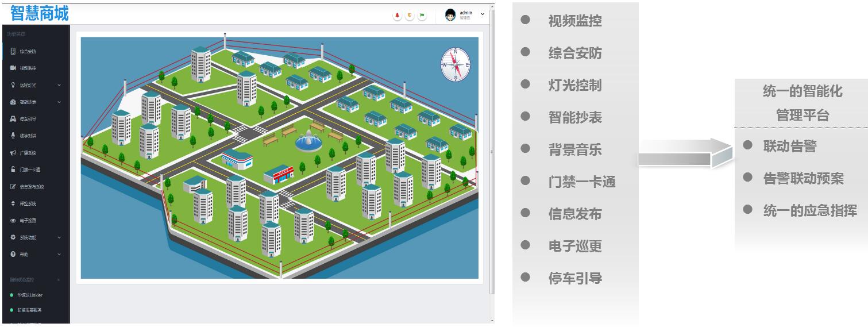This screenshot has width=868, height=327.
Task: Click the compass on the map
Action: pos(456,64)
